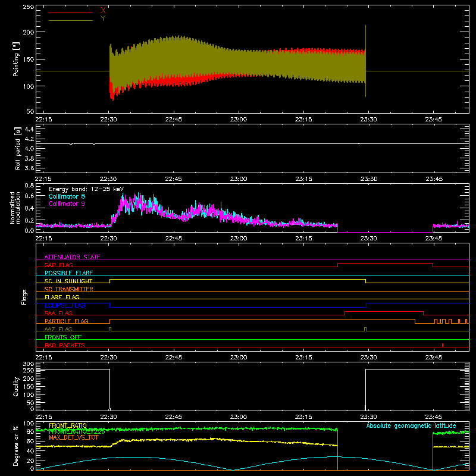Click the BAD_PACKETS flag label
The width and height of the screenshot is (476, 476).
click(65, 345)
